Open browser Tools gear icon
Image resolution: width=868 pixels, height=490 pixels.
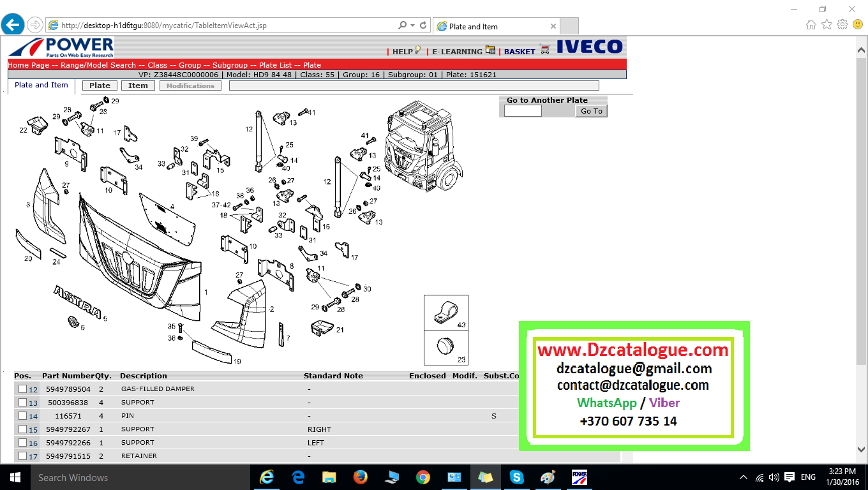click(842, 25)
